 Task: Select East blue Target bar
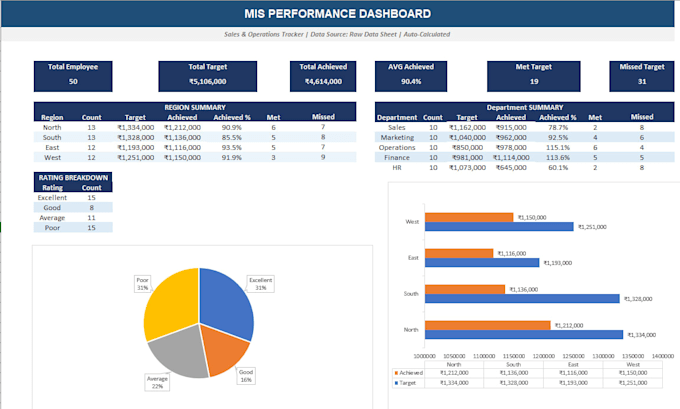click(482, 262)
